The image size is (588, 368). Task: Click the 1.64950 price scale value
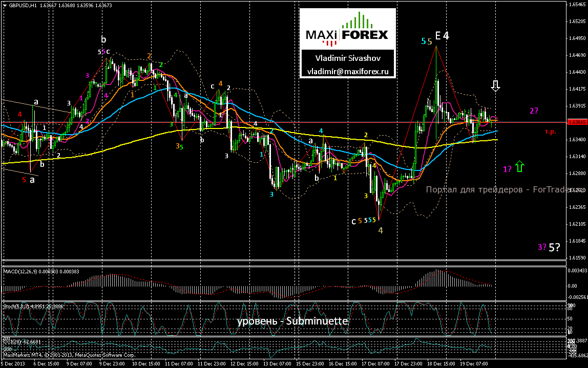(578, 38)
